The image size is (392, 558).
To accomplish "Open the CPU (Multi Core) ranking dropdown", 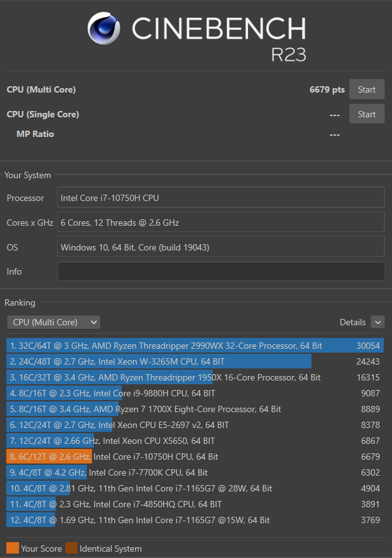I will tap(54, 322).
